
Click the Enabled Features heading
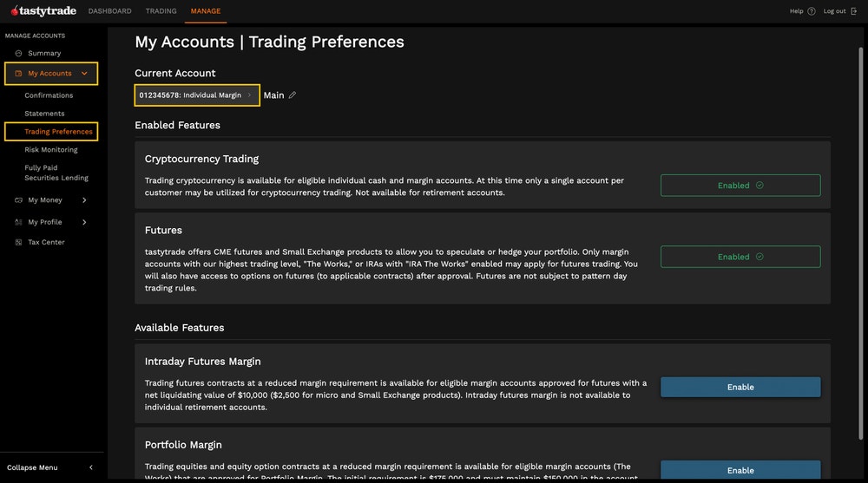tap(177, 125)
